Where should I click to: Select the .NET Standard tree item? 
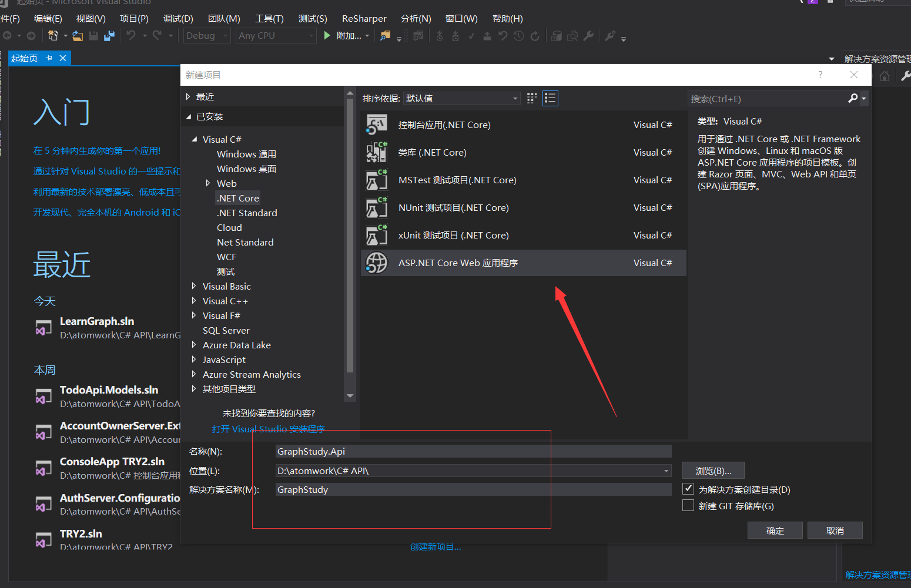point(247,213)
